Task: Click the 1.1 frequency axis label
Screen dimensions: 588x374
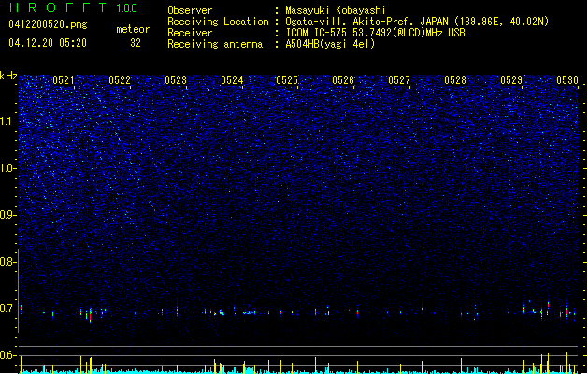Action: point(7,122)
